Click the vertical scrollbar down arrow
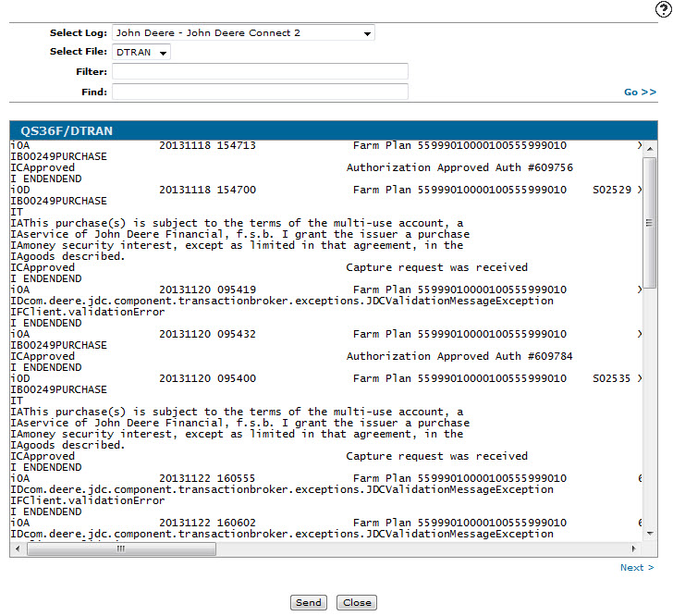 [x=650, y=534]
